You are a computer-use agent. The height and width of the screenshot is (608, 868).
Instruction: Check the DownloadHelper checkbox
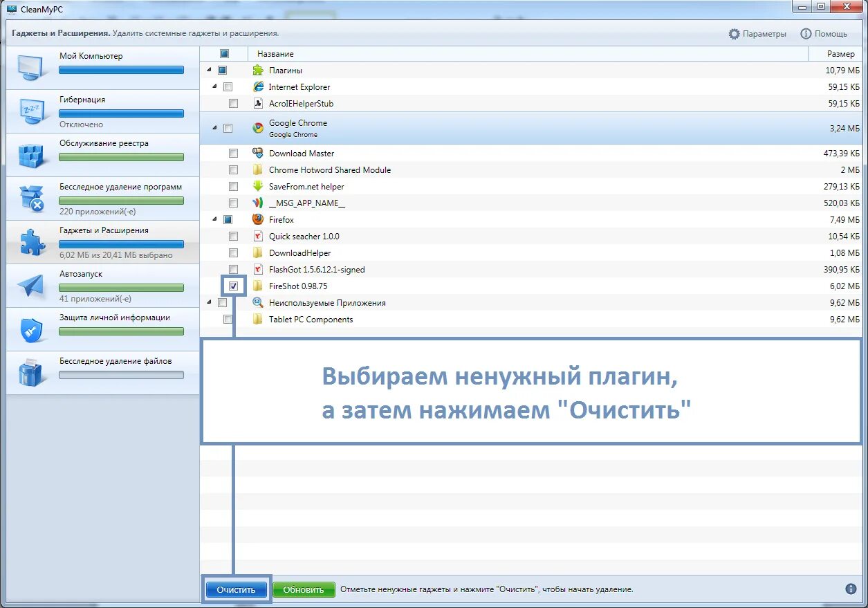tap(233, 252)
